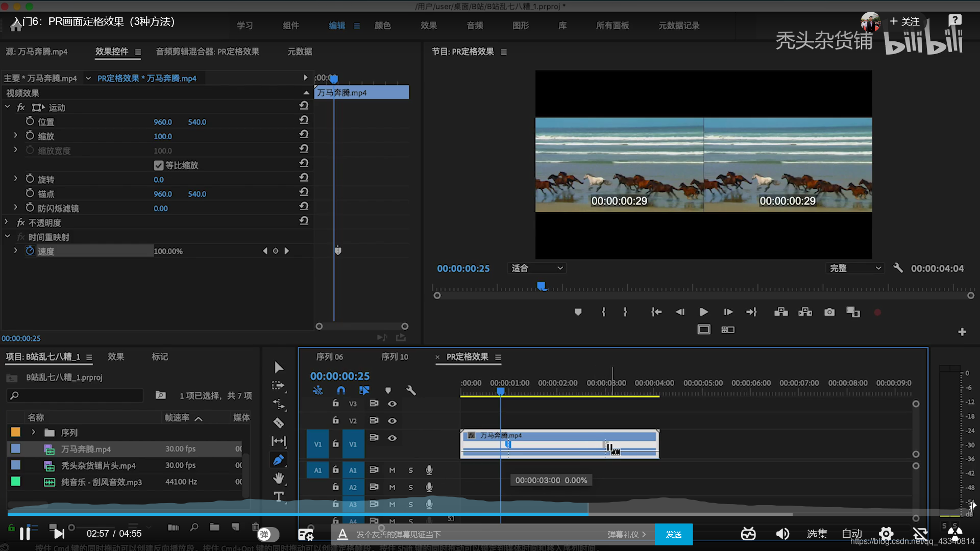Click the 发送 send button
The height and width of the screenshot is (551, 980).
[674, 534]
